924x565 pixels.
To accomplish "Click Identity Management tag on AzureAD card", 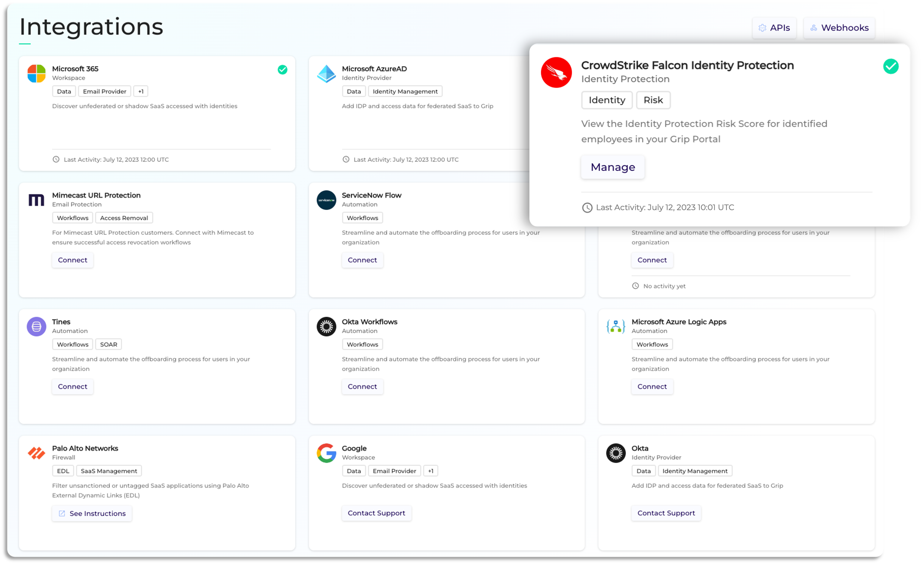I will pyautogui.click(x=405, y=91).
